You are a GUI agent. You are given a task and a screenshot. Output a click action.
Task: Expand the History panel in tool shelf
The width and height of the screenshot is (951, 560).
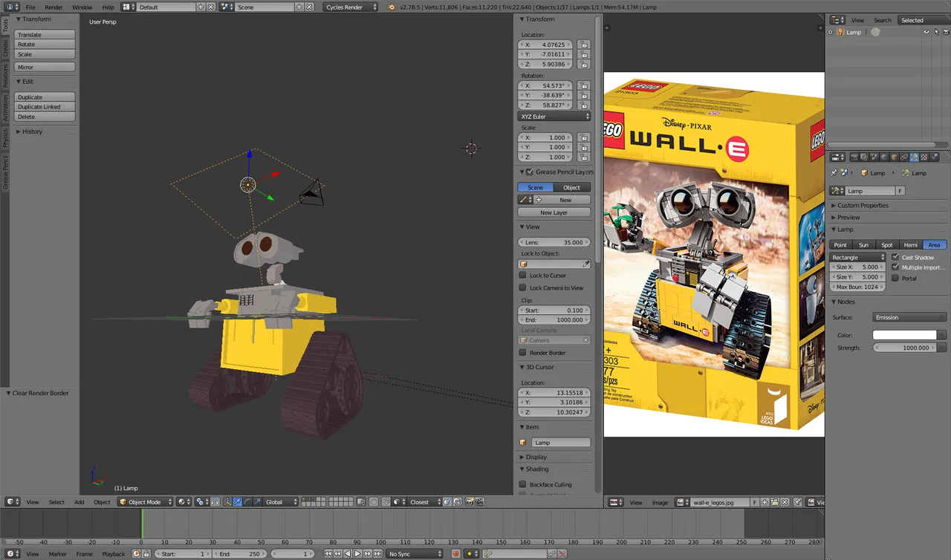(30, 131)
